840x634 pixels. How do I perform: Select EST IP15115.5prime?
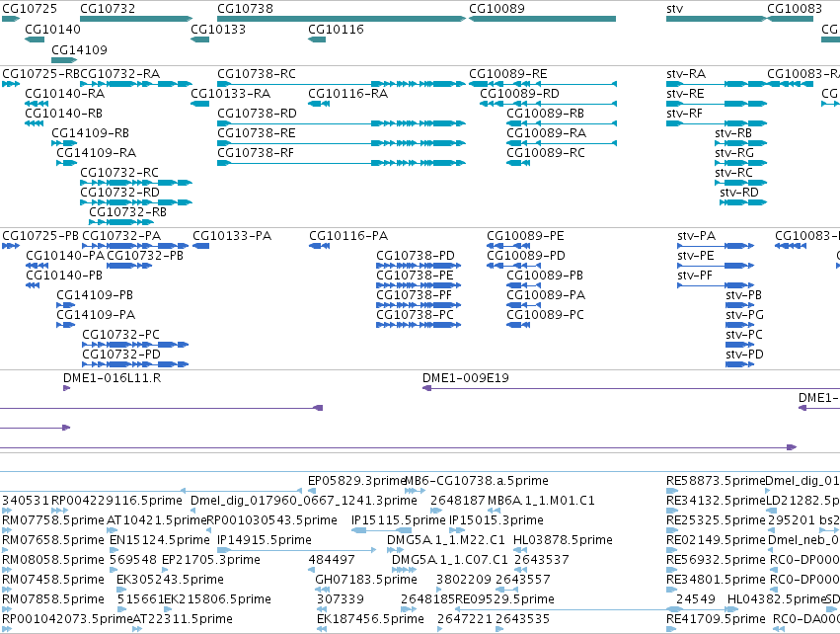[x=382, y=530]
